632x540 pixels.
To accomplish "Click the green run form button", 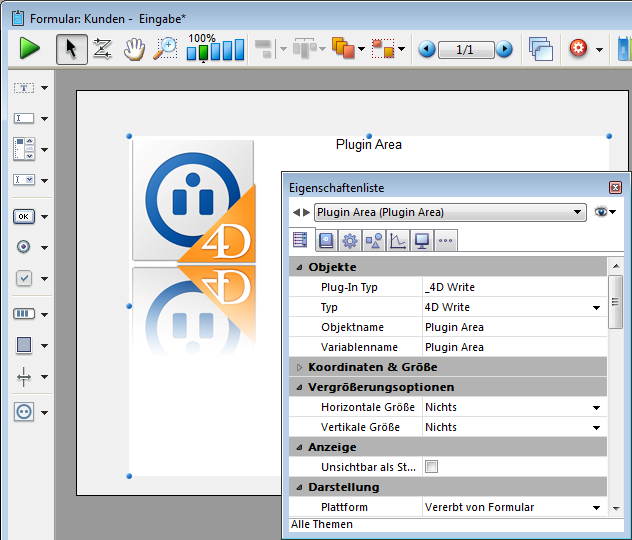I will 29,48.
